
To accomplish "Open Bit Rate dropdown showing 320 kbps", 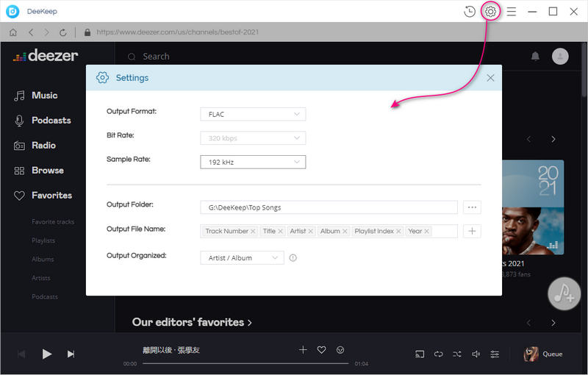I will click(x=253, y=138).
